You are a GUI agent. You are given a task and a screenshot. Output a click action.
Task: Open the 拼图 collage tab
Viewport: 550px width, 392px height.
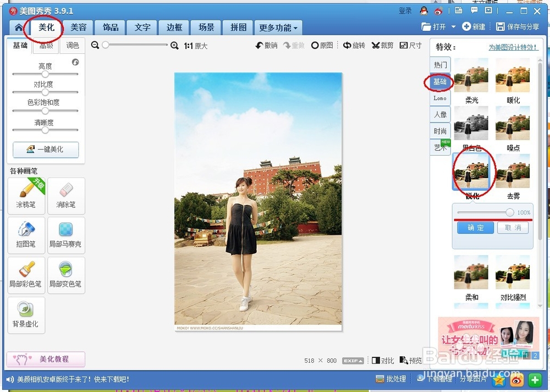(x=239, y=27)
